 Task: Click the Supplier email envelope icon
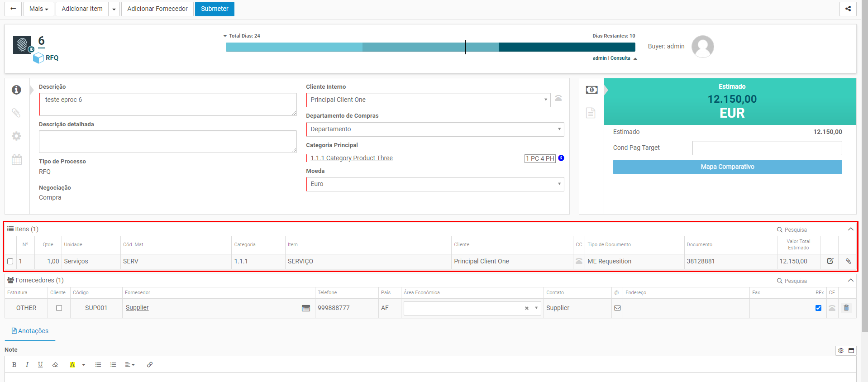pos(617,308)
